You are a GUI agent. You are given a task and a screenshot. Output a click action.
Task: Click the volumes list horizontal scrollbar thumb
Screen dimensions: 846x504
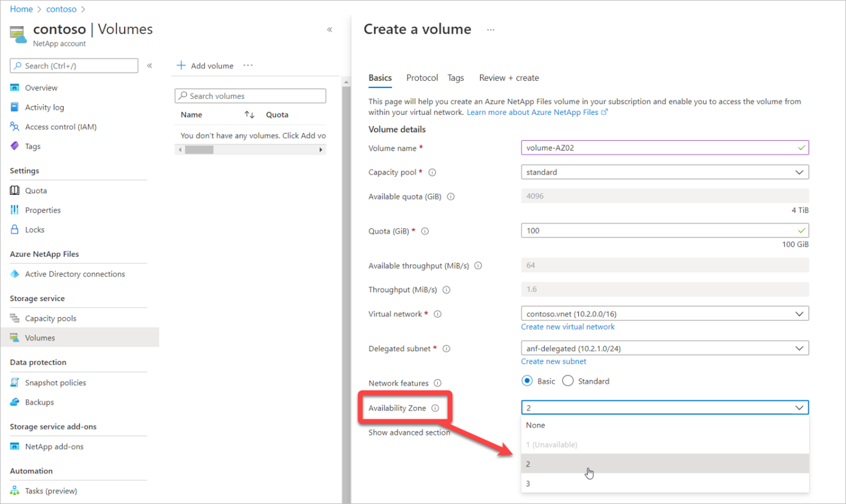pyautogui.click(x=199, y=149)
